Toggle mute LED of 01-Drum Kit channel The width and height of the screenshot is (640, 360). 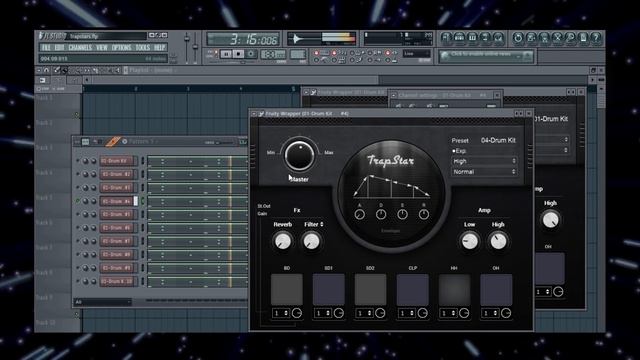click(78, 161)
